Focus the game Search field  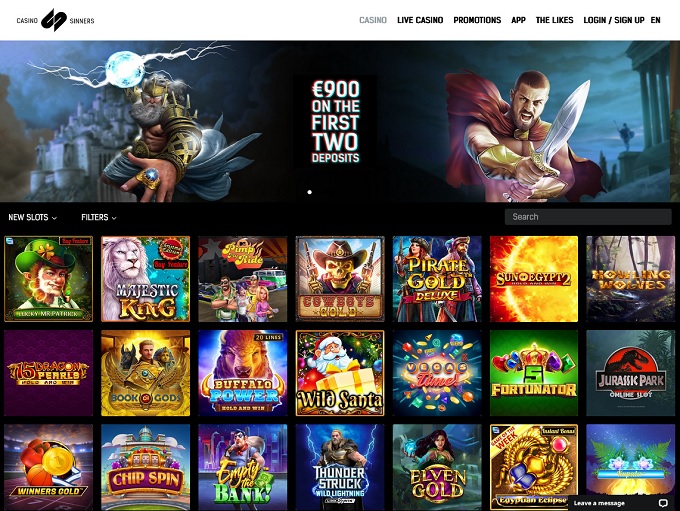pos(588,216)
